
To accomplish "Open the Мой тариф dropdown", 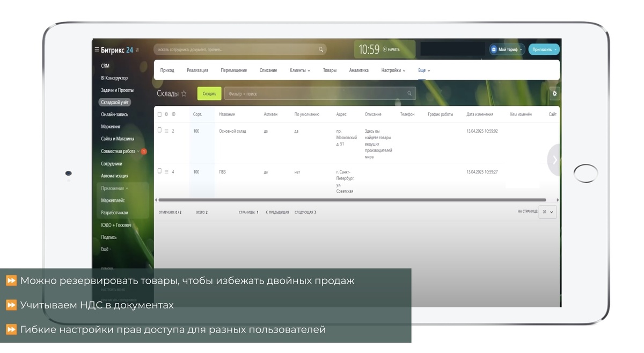I will pos(521,49).
